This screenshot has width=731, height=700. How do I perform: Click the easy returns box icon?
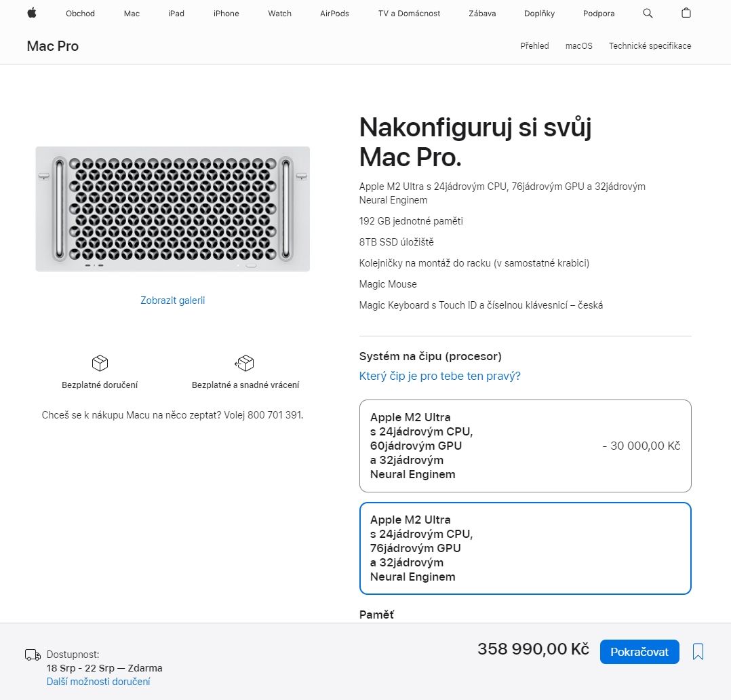point(245,363)
